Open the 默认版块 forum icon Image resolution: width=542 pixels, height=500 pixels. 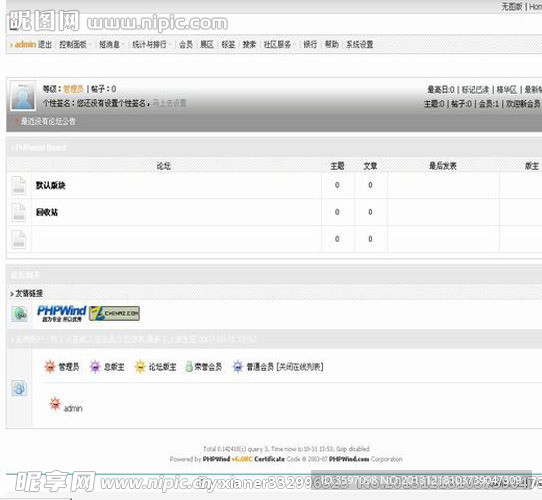tap(19, 186)
